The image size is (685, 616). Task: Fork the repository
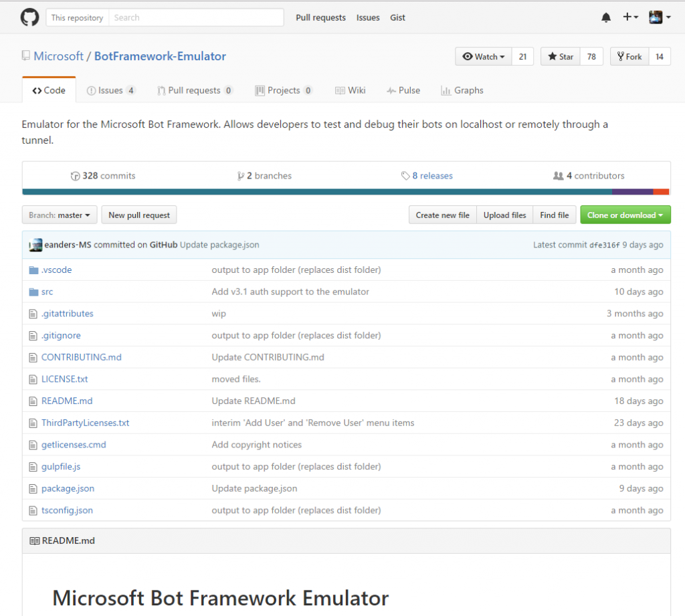[x=629, y=56]
